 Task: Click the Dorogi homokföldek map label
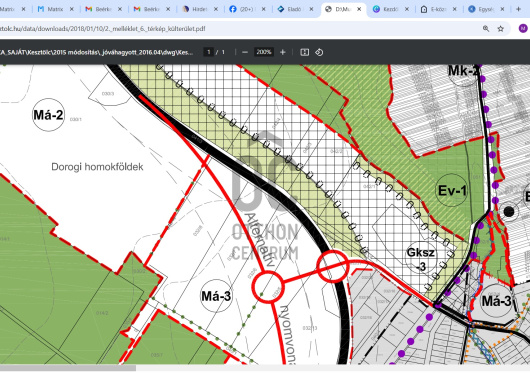[97, 167]
